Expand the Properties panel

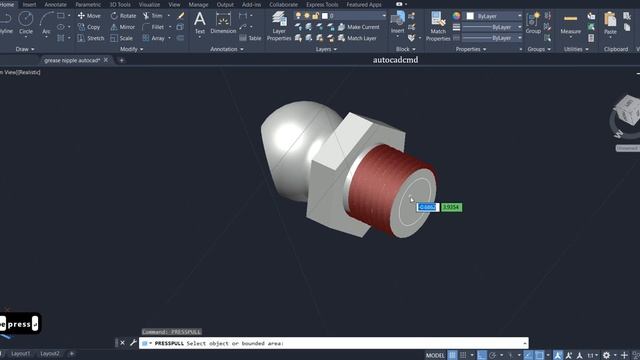[x=471, y=49]
